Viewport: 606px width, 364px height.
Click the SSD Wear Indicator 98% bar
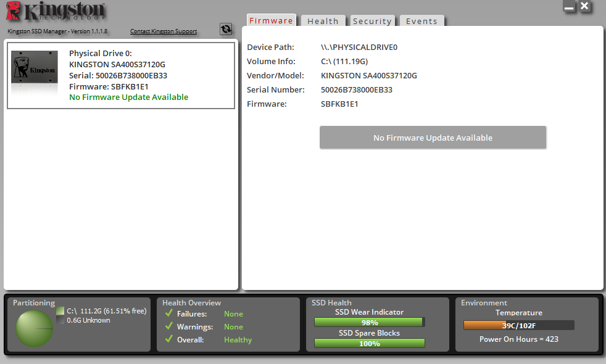[x=370, y=322]
